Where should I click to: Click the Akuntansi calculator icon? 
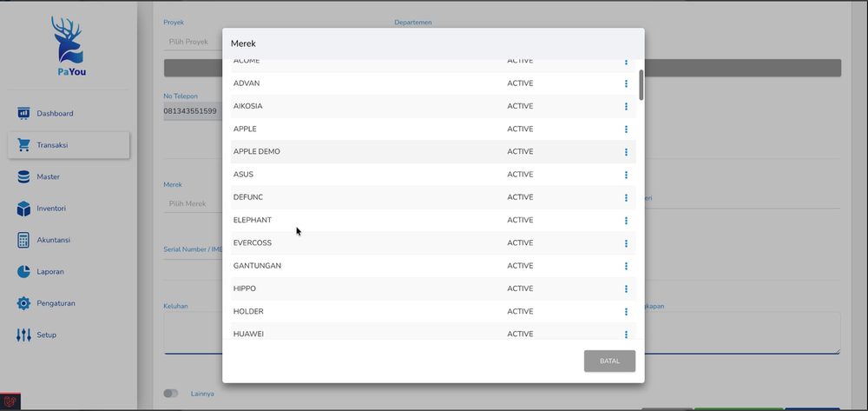point(23,241)
